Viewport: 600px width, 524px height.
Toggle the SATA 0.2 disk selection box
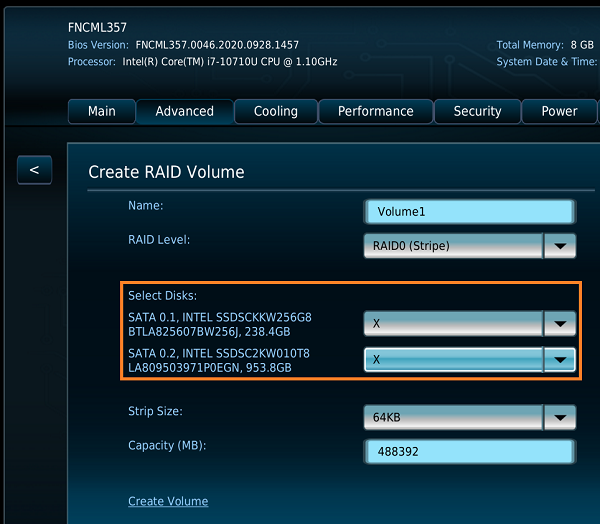pyautogui.click(x=453, y=359)
